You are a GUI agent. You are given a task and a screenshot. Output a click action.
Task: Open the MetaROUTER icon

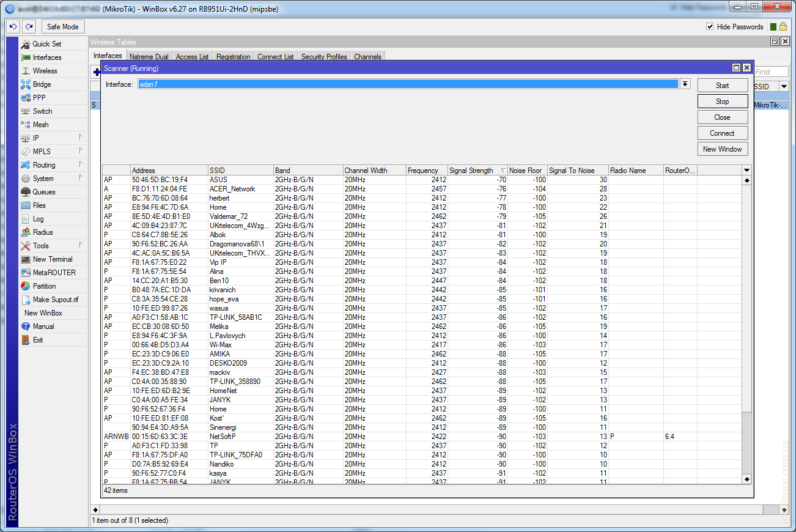pyautogui.click(x=25, y=273)
